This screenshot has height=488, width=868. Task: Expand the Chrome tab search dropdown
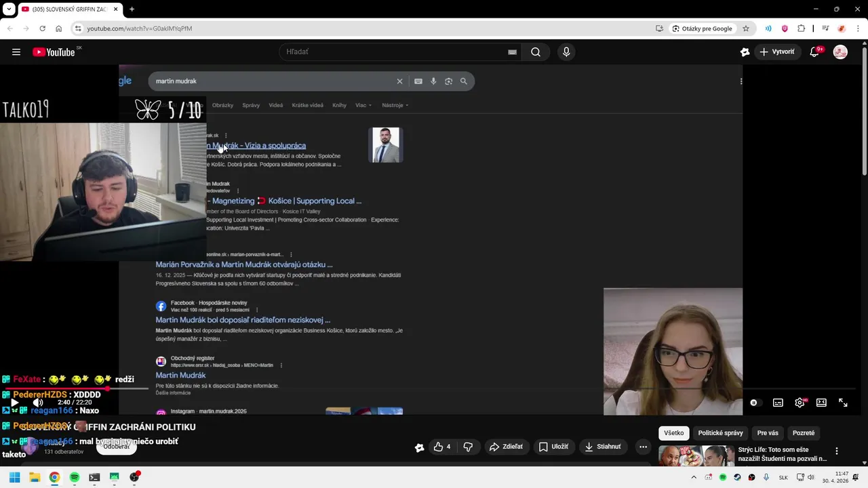click(9, 9)
